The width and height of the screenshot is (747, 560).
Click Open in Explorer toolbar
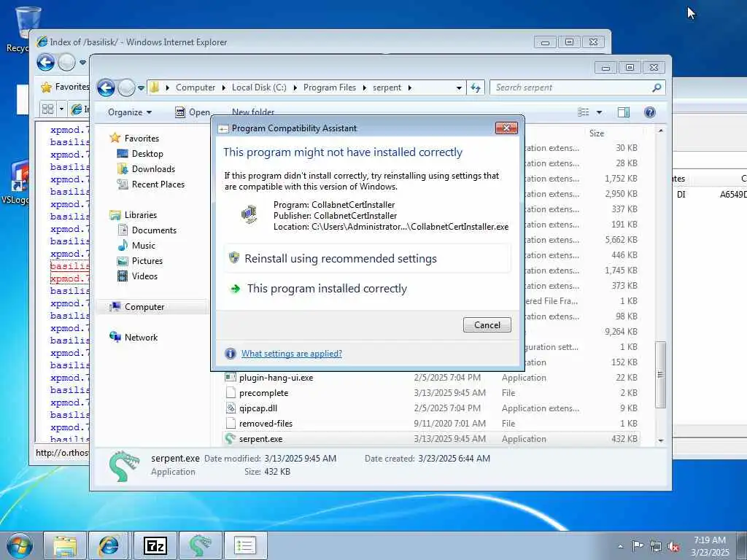[193, 112]
